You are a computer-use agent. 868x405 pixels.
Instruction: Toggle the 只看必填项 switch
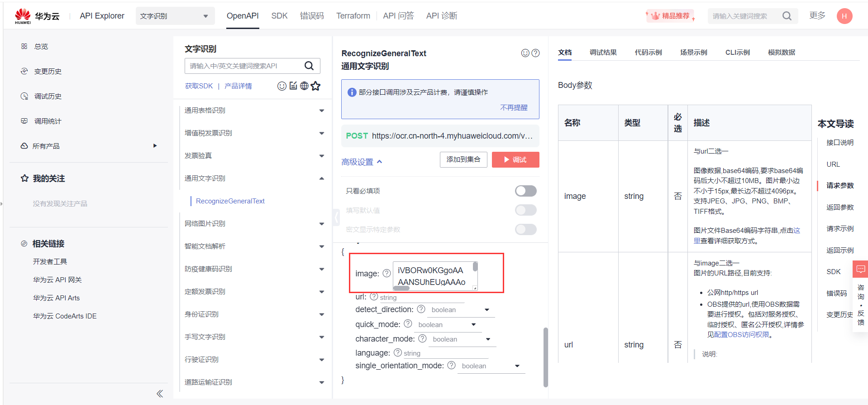[x=525, y=191]
